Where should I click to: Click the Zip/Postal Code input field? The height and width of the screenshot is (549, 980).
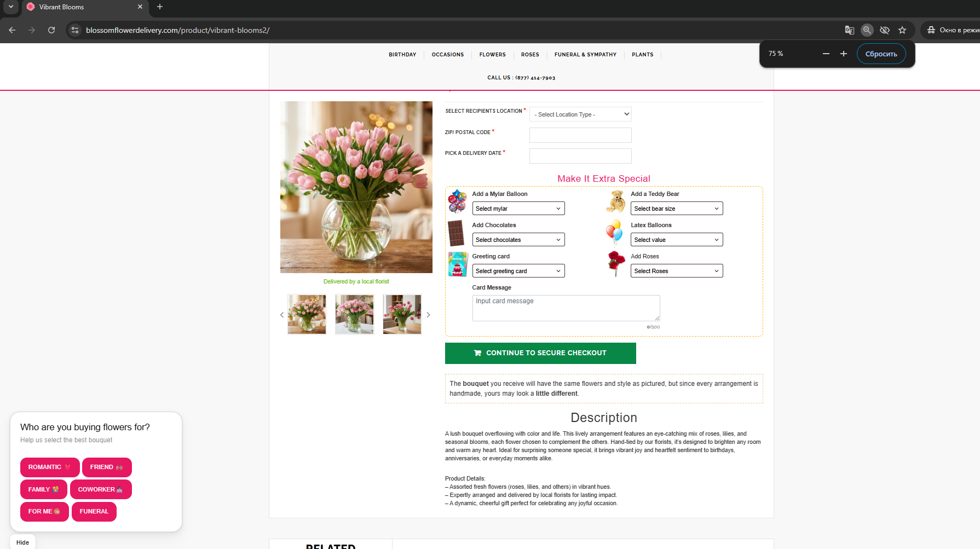tap(580, 135)
